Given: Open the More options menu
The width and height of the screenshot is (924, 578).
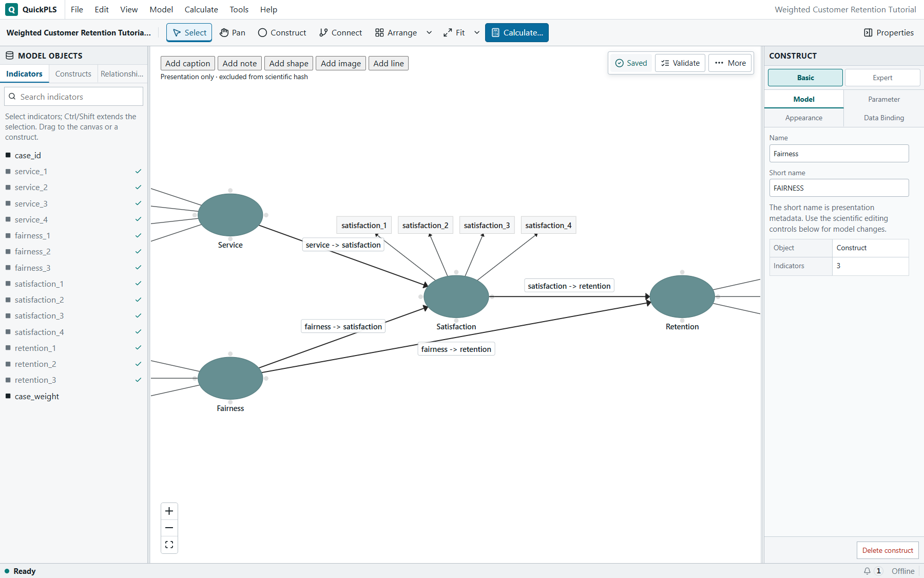Looking at the screenshot, I should point(730,63).
